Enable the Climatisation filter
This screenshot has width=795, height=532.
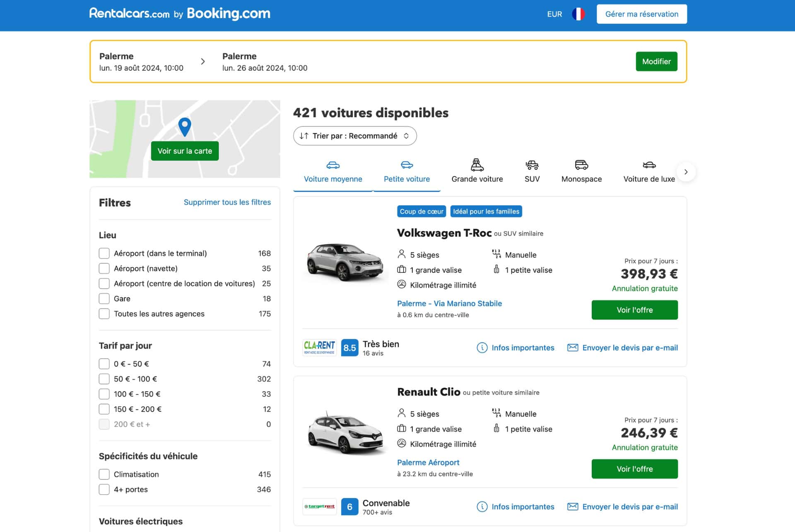[x=104, y=474]
